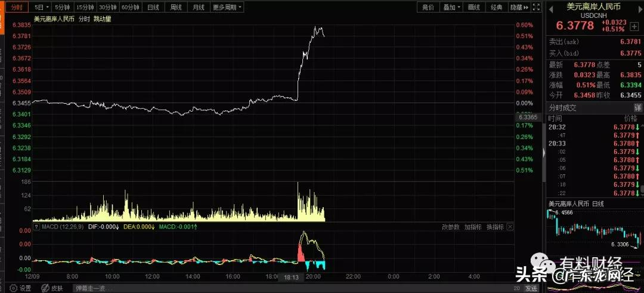Image resolution: width=644 pixels, height=293 pixels.
Task: Click 换指标 to change indicator
Action: click(495, 227)
